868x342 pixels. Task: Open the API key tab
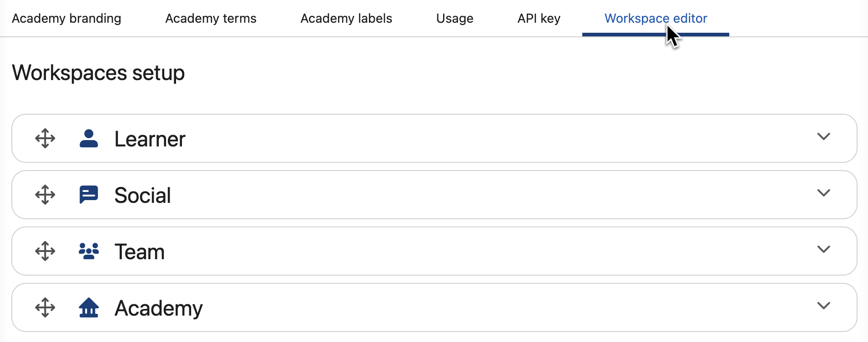coord(539,18)
